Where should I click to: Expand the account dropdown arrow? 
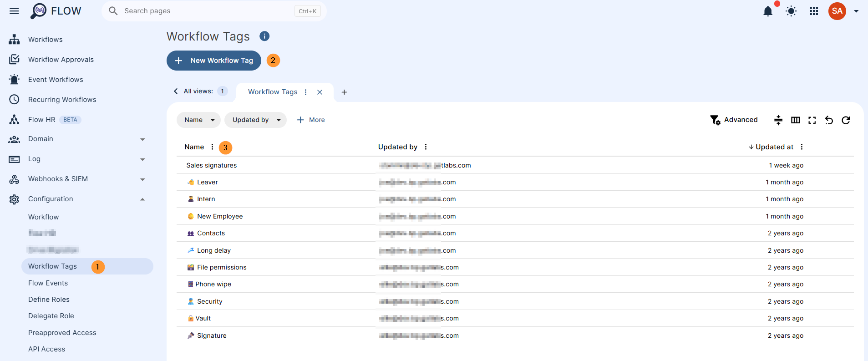tap(856, 11)
